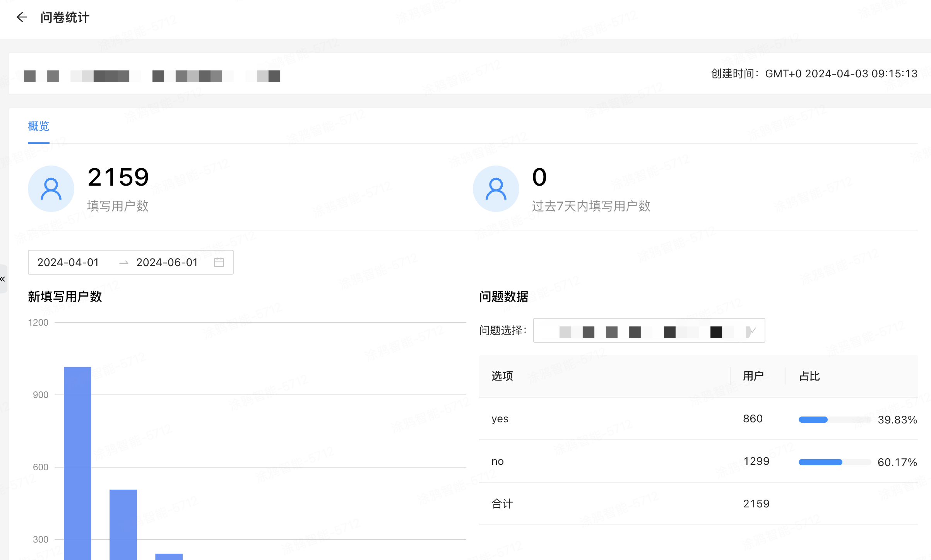Click the 1200 axis label
931x560 pixels.
[38, 323]
